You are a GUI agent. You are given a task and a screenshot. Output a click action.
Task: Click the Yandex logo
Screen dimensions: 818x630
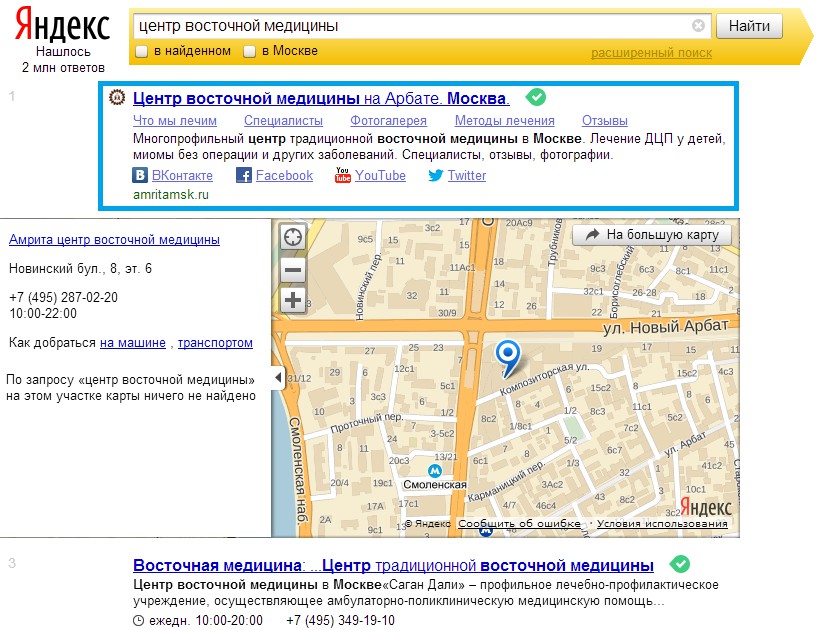62,25
